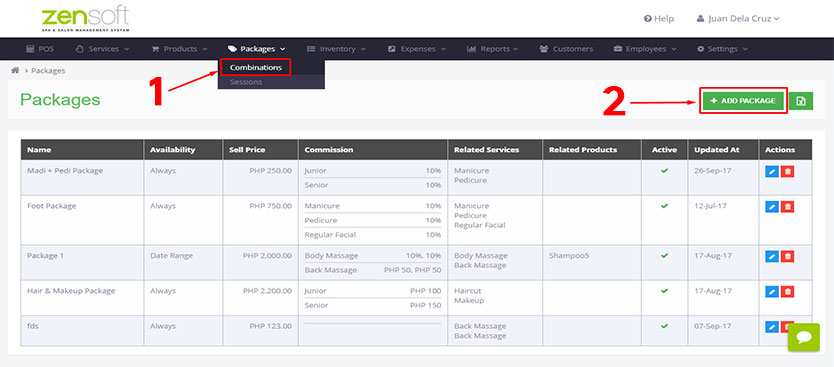Edit the Package 1 row
The image size is (834, 367).
tap(772, 256)
